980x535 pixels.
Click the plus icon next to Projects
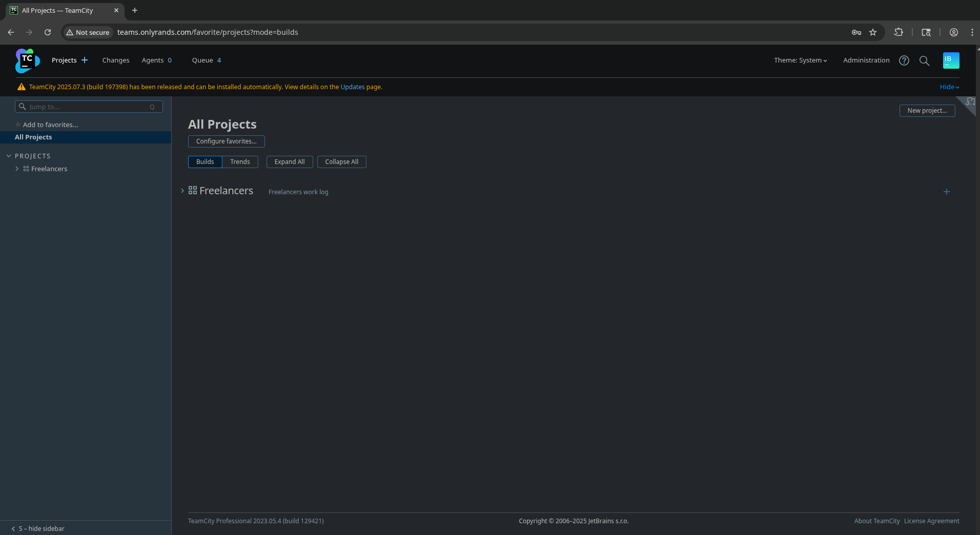(x=85, y=60)
